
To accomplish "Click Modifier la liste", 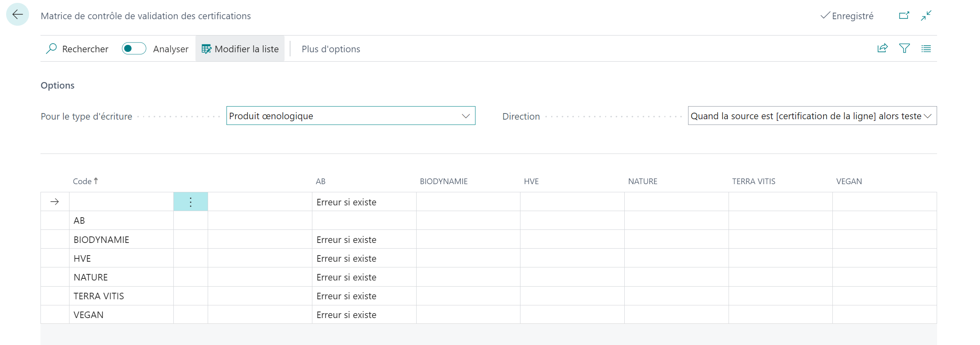I will (x=240, y=49).
